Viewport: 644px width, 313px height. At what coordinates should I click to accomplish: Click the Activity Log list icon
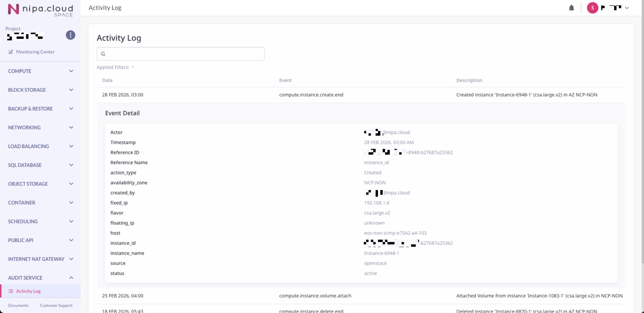tap(11, 291)
